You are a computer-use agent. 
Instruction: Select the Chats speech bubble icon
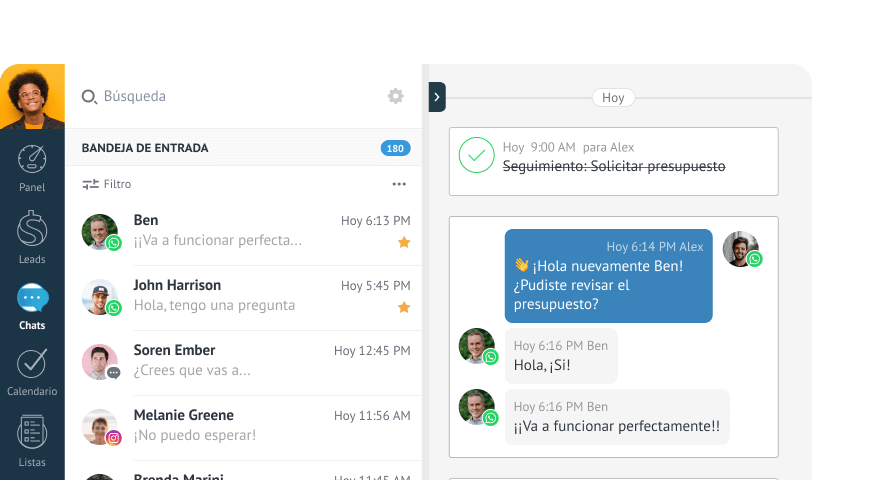click(32, 298)
